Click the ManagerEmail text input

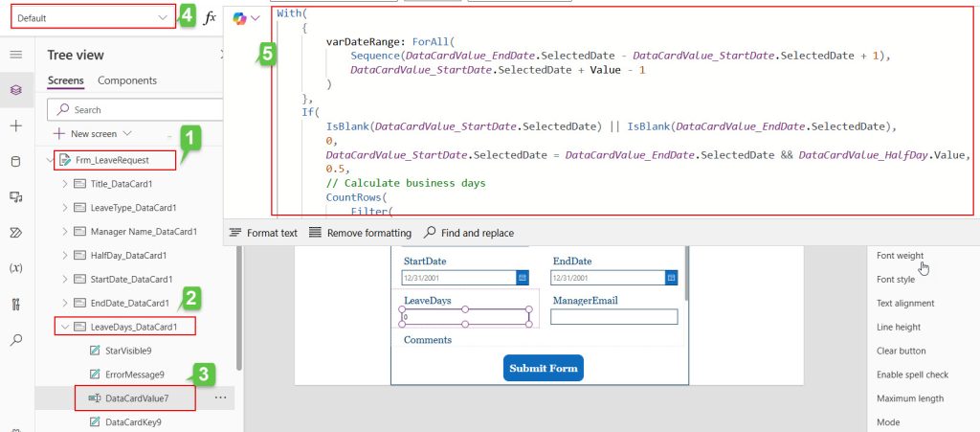coord(613,317)
